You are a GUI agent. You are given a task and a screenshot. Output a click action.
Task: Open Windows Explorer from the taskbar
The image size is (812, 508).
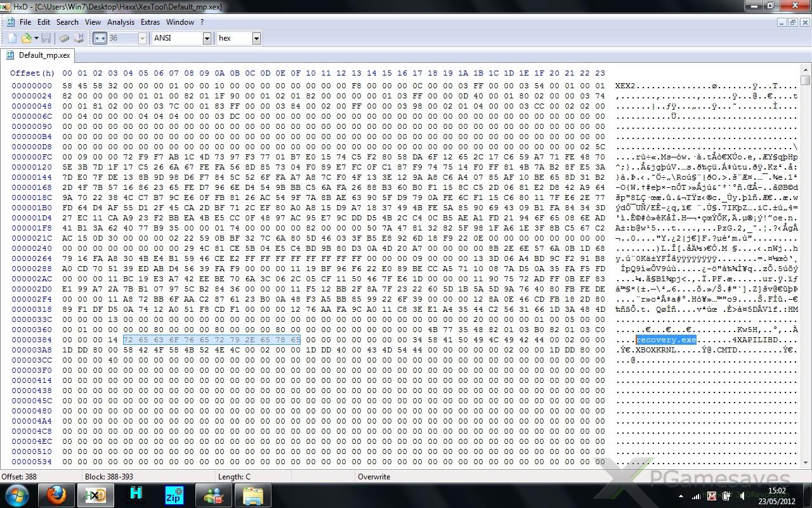(252, 495)
